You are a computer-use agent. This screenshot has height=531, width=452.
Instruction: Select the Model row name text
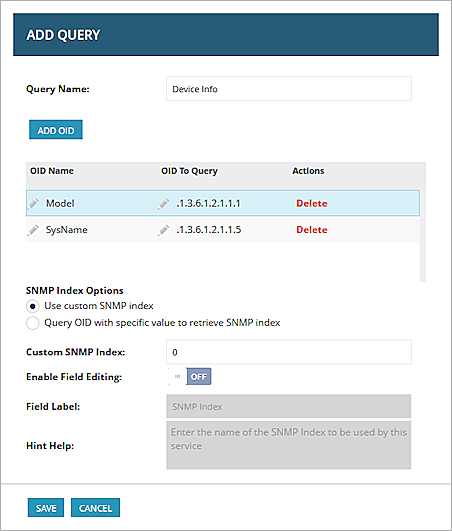click(x=60, y=204)
